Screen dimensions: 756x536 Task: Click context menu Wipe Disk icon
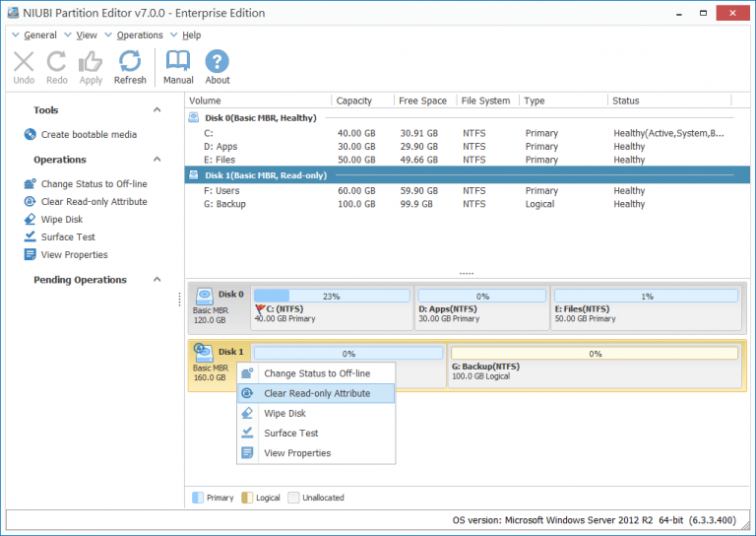click(247, 413)
